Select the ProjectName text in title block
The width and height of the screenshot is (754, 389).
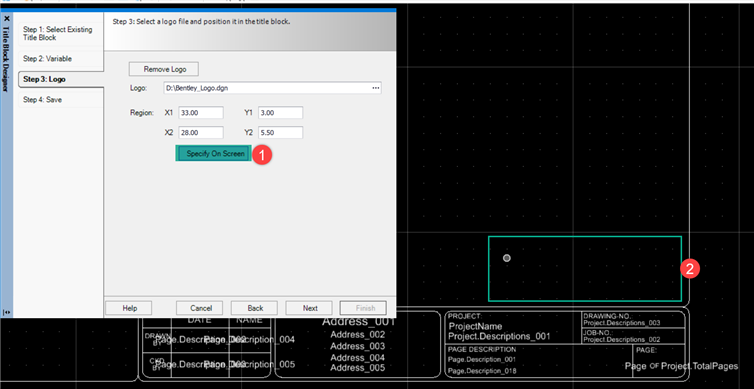click(475, 326)
